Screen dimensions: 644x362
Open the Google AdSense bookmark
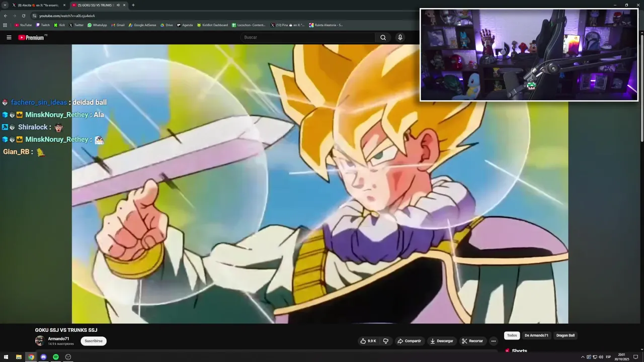tap(142, 25)
